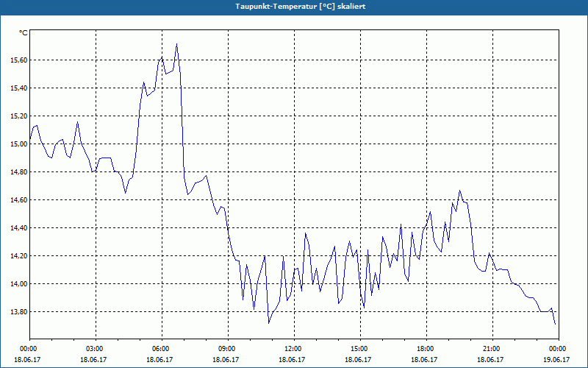Image resolution: width=588 pixels, height=368 pixels.
Task: Click the 18:00 time axis label
Action: tap(427, 349)
